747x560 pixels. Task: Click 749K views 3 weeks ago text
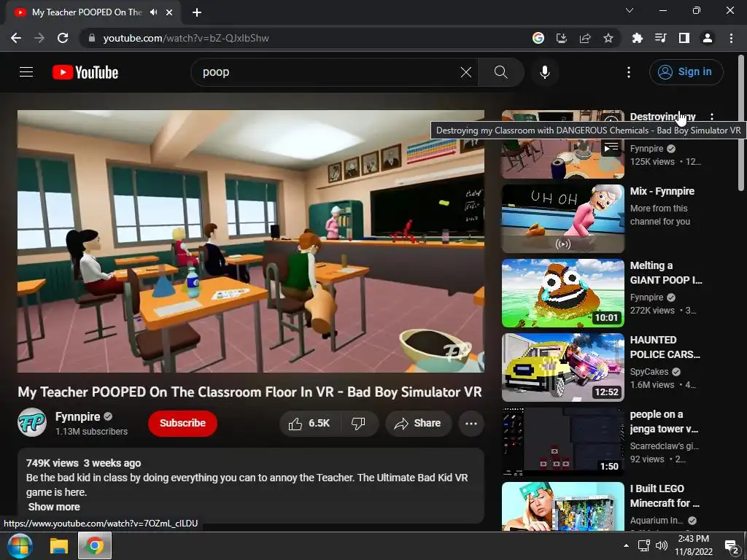coord(83,463)
